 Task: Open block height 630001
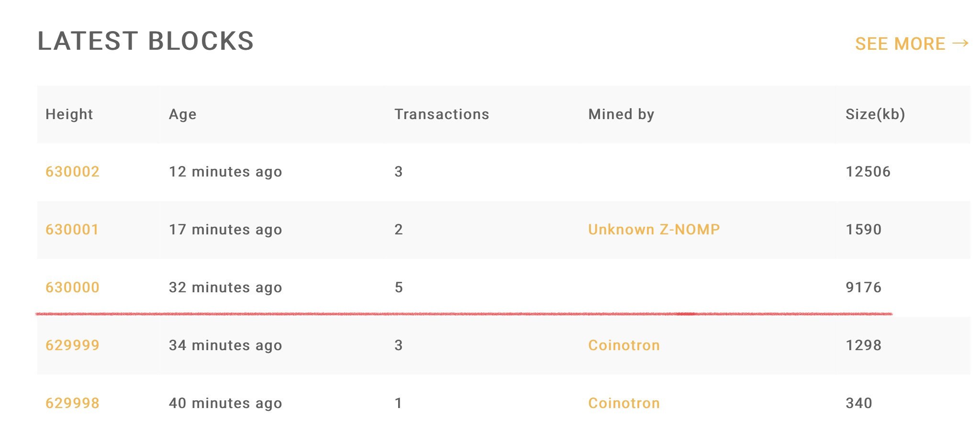pos(72,230)
